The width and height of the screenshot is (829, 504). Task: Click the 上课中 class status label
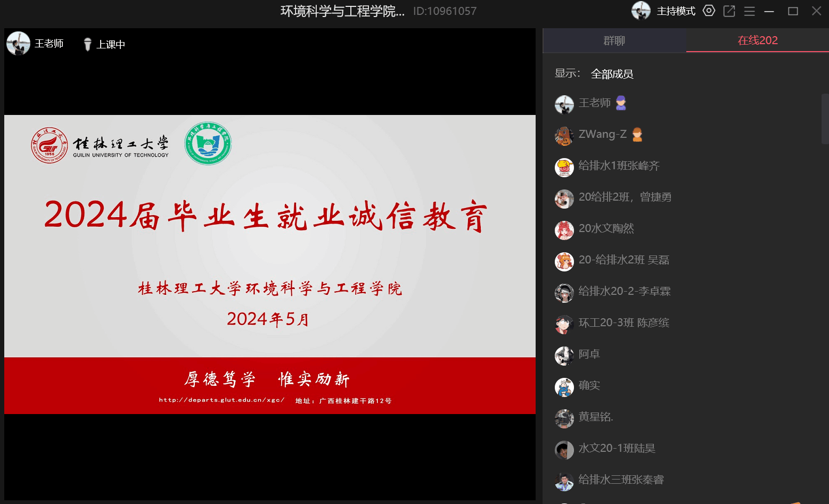pyautogui.click(x=111, y=45)
